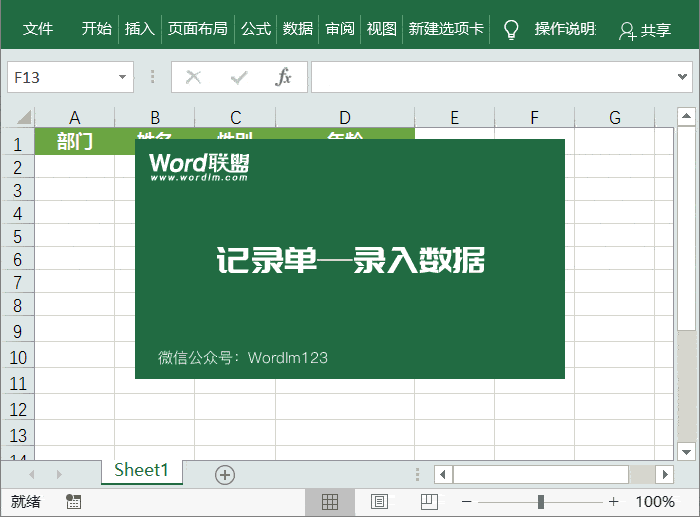This screenshot has height=517, width=700.
Task: Select column D header
Action: [x=345, y=117]
